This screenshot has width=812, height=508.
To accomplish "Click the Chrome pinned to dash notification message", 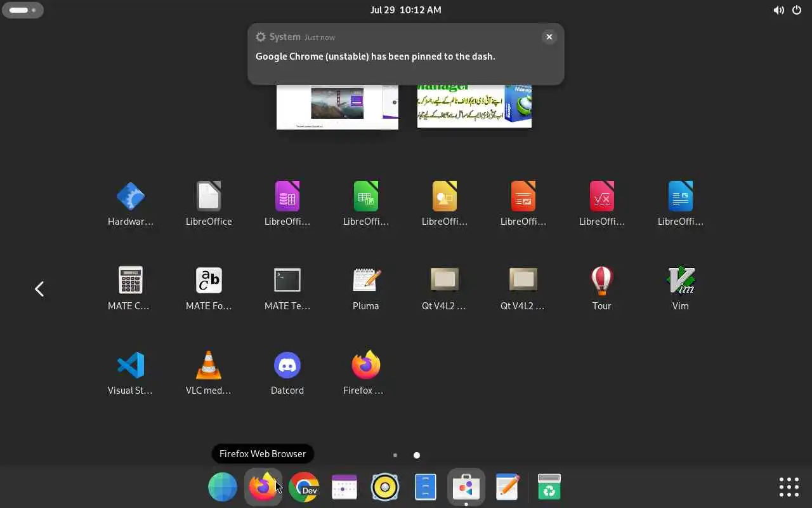I will [x=376, y=57].
